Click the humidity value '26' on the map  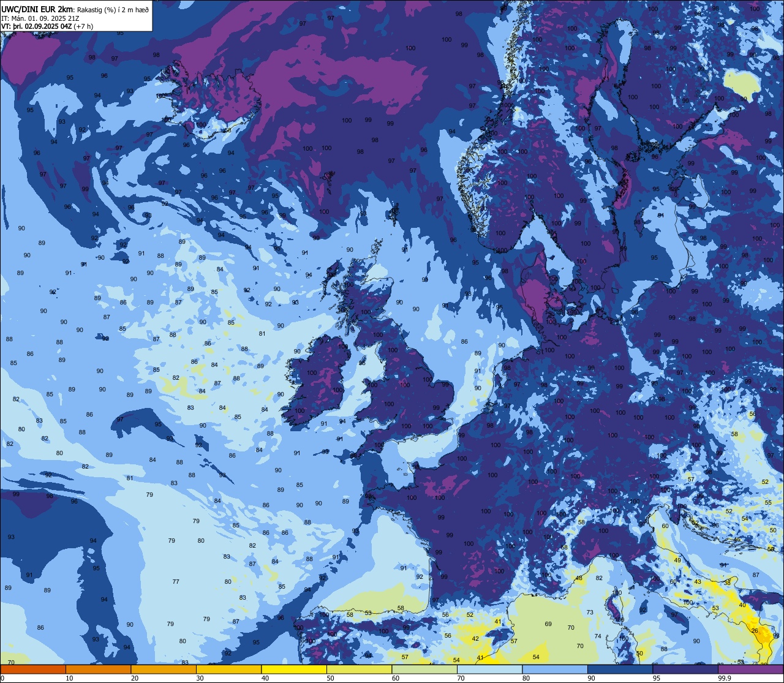pyautogui.click(x=755, y=631)
